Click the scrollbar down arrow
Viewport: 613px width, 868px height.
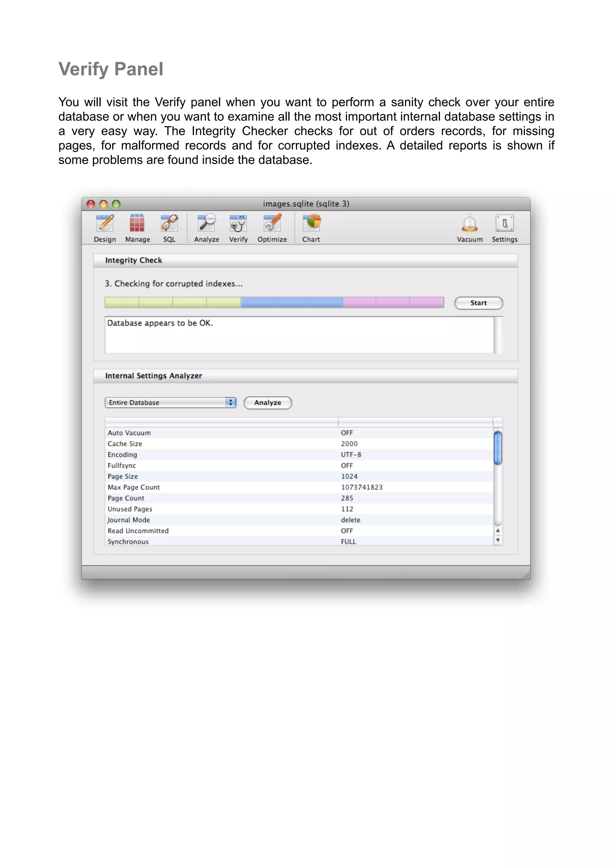click(x=498, y=541)
